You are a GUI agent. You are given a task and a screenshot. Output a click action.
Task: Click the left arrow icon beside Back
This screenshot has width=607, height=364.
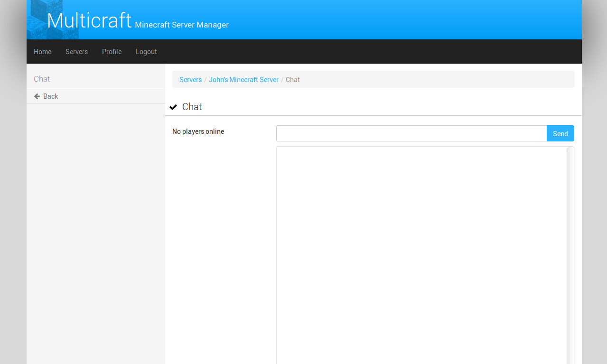point(37,96)
